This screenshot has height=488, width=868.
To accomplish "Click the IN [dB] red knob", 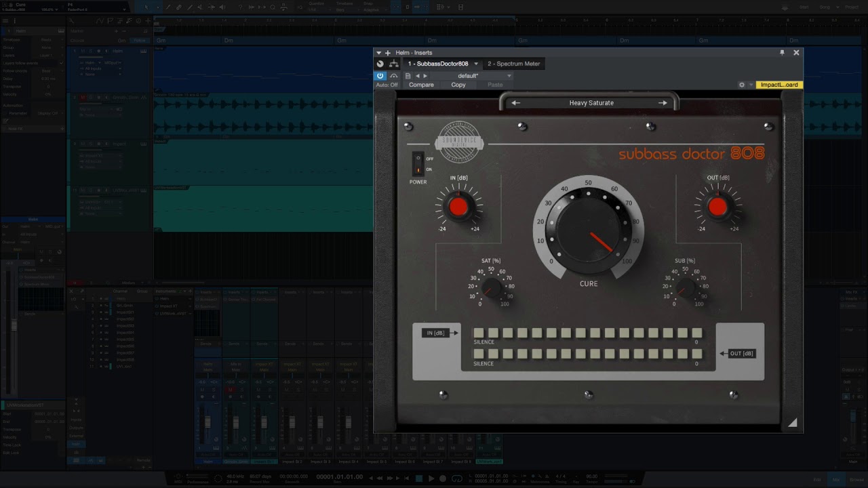I will point(458,207).
